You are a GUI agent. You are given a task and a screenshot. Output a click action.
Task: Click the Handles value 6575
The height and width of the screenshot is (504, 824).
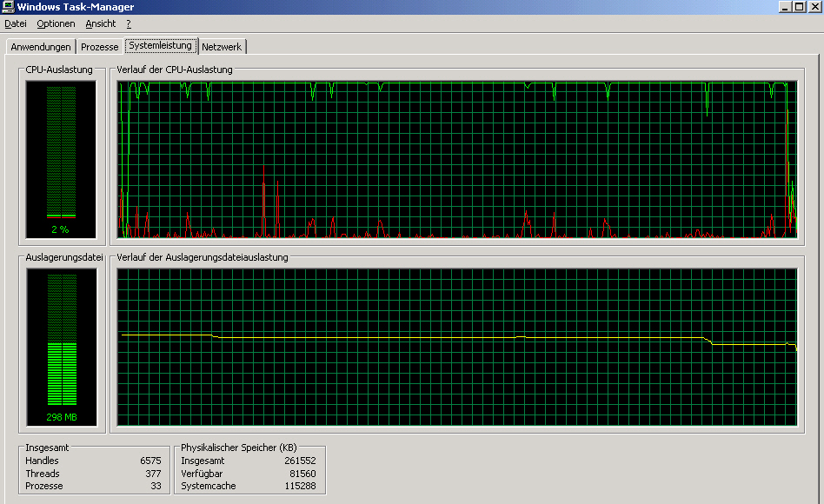tap(150, 461)
